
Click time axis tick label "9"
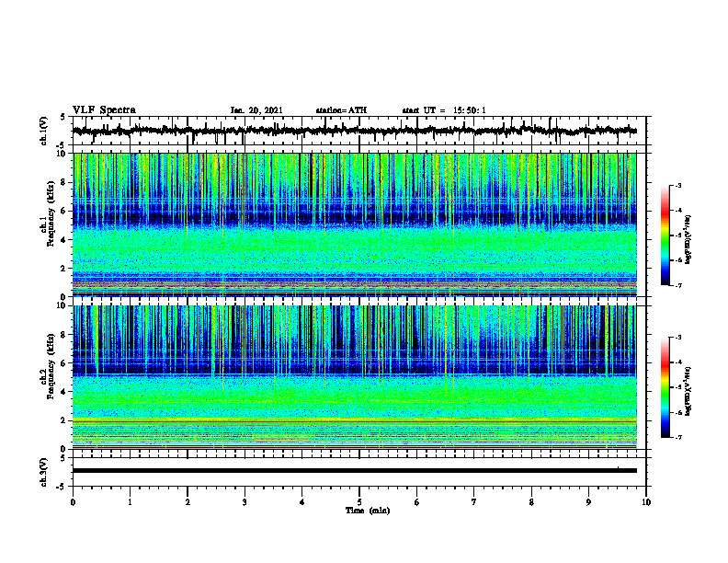[588, 502]
